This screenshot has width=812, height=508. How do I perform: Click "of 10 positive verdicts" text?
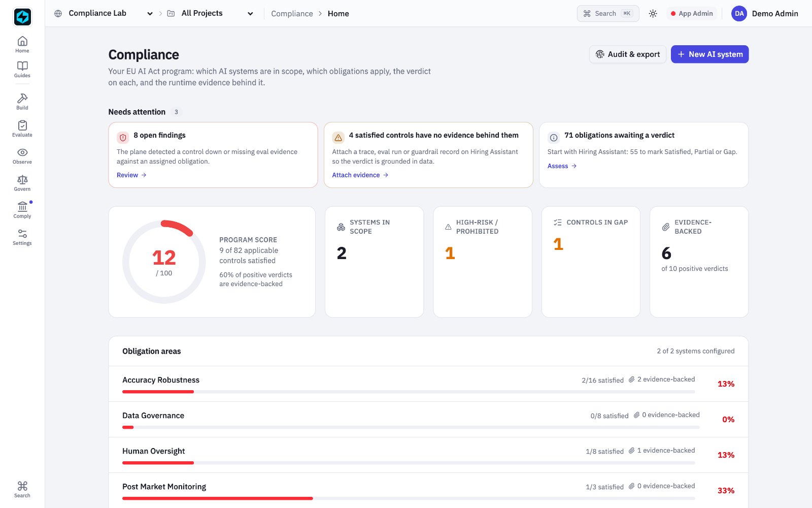click(x=695, y=269)
